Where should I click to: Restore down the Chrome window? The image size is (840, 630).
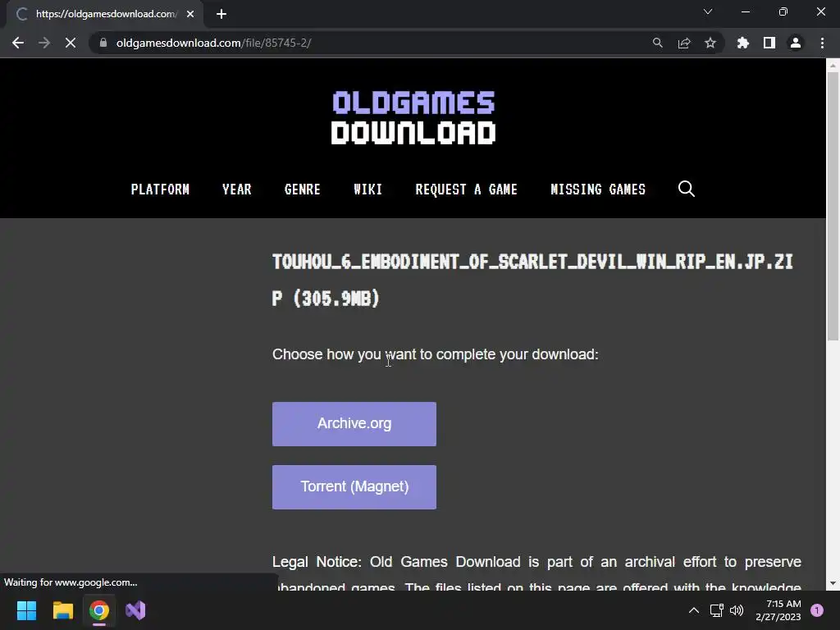(x=783, y=11)
